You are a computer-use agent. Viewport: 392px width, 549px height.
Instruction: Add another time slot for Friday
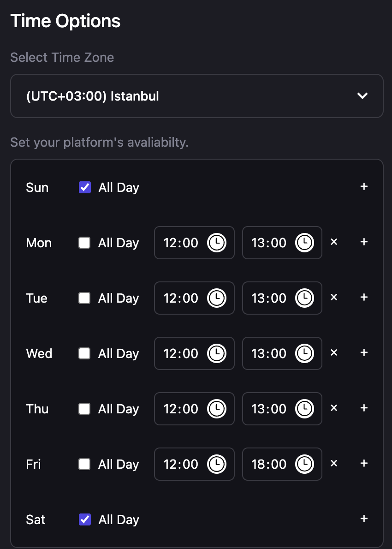364,464
